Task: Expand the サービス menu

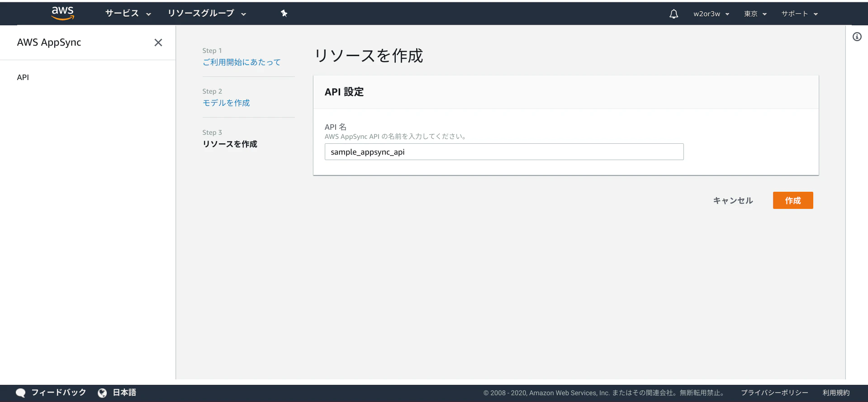Action: 128,14
